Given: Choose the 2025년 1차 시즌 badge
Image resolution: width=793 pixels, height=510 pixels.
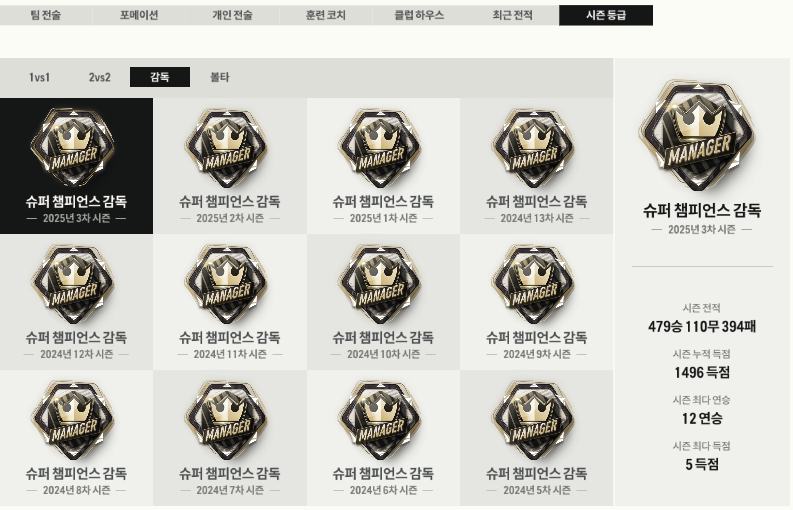Looking at the screenshot, I should (x=383, y=166).
